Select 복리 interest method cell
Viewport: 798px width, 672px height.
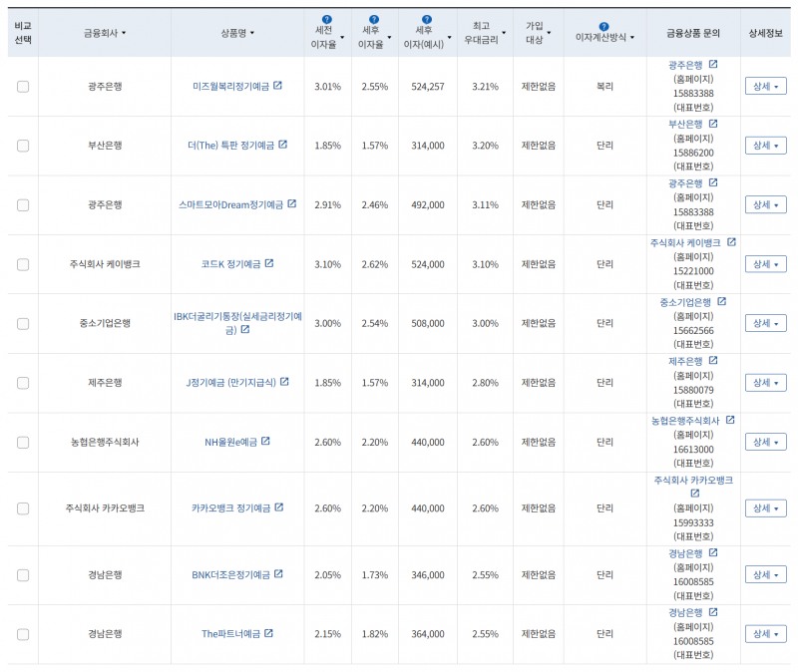pos(604,87)
